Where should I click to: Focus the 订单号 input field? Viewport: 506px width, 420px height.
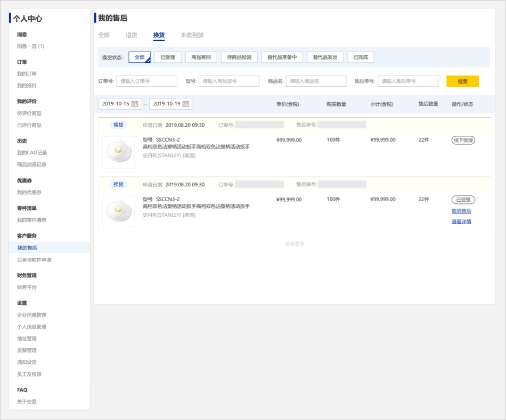click(146, 81)
